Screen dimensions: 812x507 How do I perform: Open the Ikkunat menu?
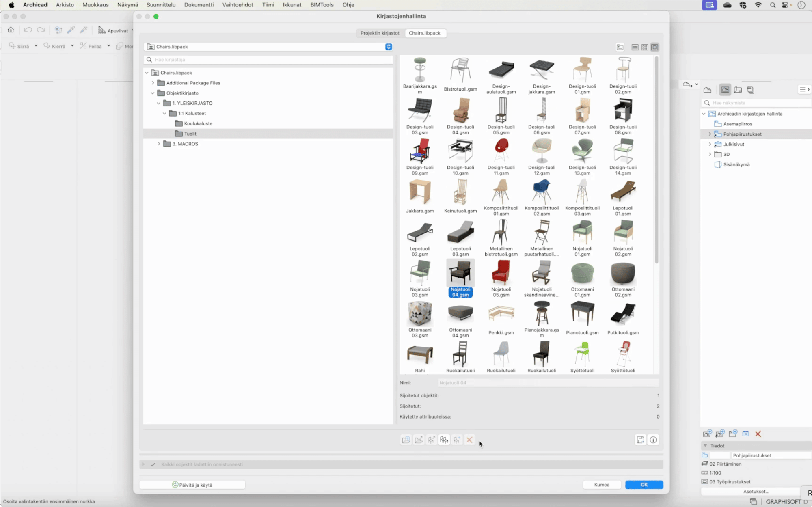pos(292,5)
